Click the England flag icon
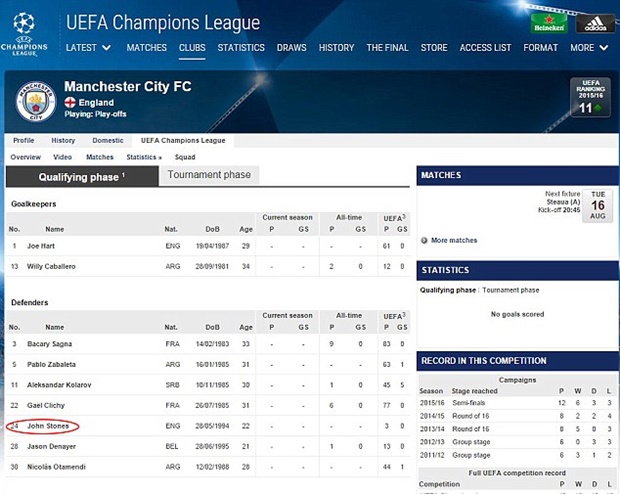 pos(70,102)
